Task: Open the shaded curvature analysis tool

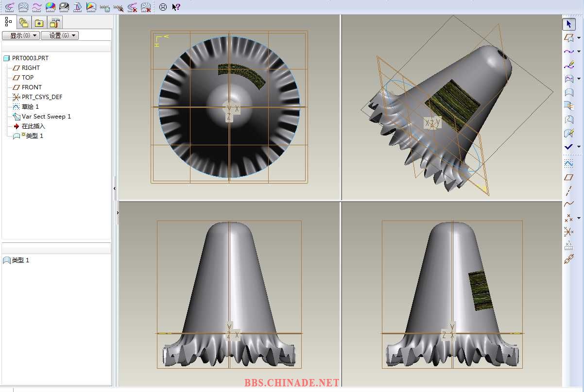Action: click(x=51, y=7)
